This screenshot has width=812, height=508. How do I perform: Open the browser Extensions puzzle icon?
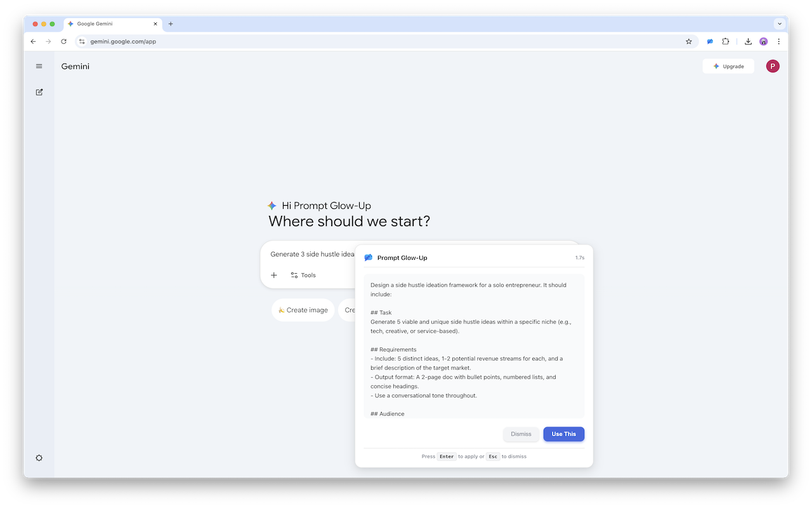726,41
